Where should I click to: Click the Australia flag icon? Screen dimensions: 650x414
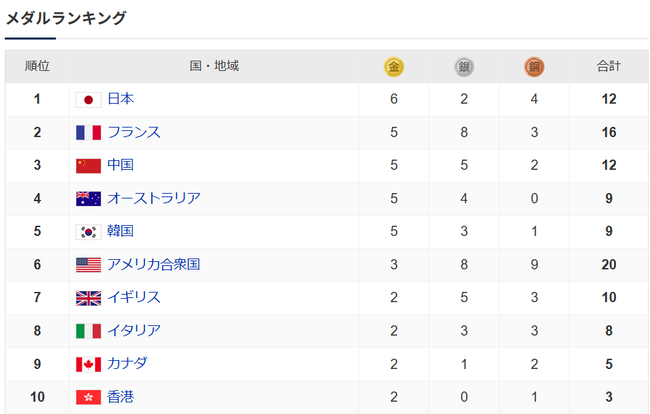tap(88, 199)
